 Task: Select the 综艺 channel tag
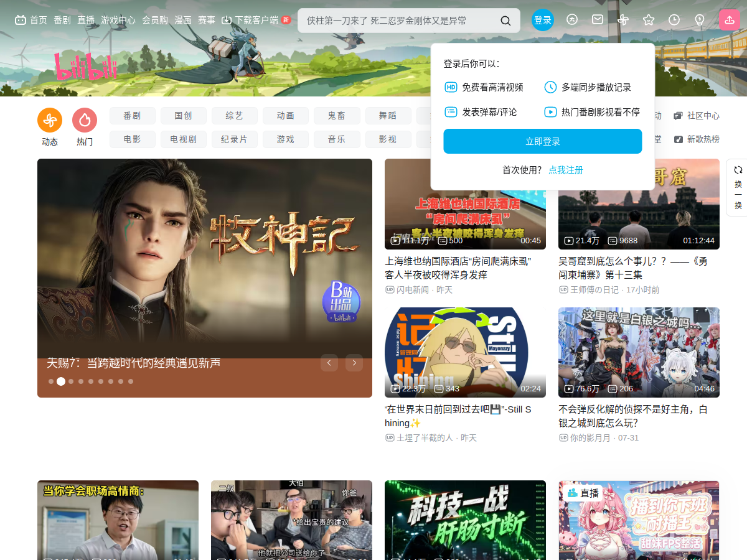[235, 116]
